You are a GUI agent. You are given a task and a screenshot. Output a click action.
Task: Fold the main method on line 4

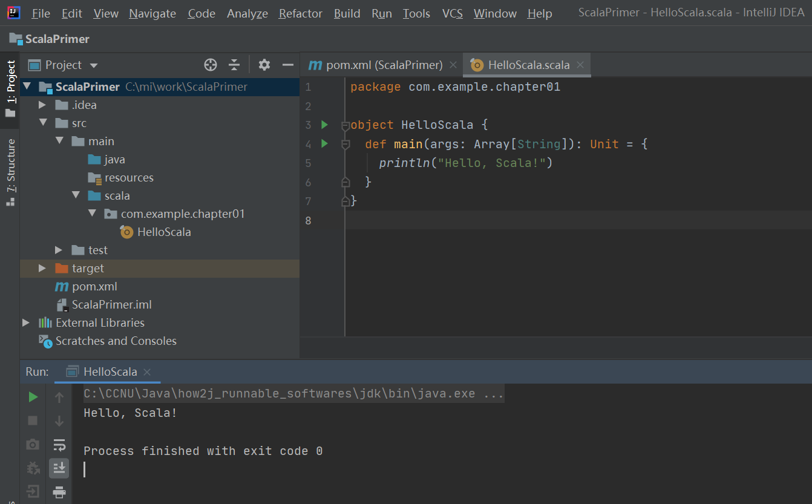tap(345, 145)
